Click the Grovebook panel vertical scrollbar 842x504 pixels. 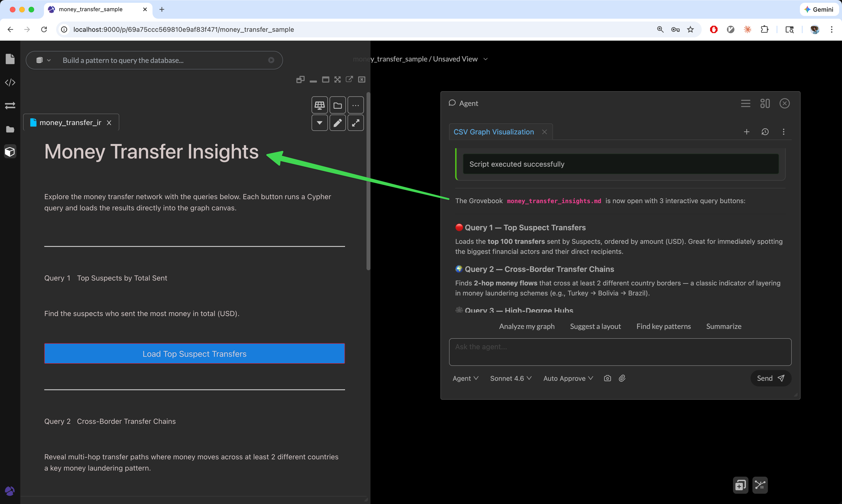coord(368,181)
